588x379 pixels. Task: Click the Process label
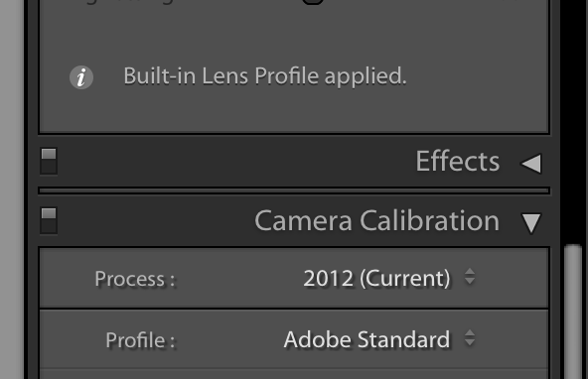point(135,279)
